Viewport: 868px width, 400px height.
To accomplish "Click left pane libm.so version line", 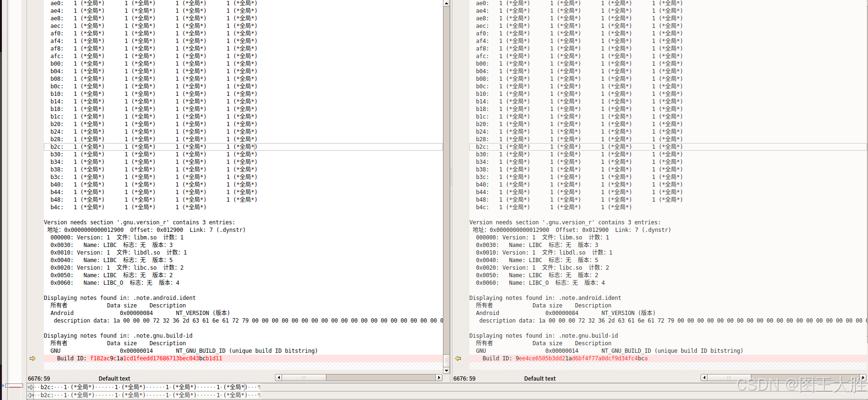I will pos(117,238).
